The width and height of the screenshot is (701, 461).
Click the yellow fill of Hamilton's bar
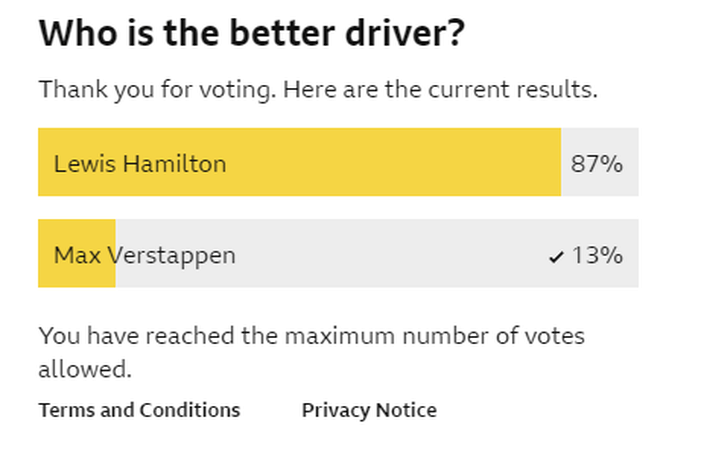coord(400,163)
